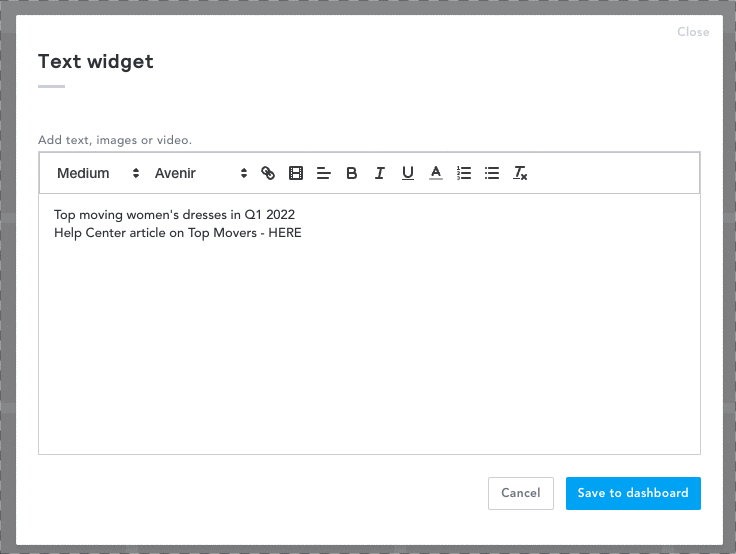Place cursor in the "Top moving women's dresses" line
Image resolution: width=736 pixels, height=554 pixels.
pyautogui.click(x=175, y=214)
